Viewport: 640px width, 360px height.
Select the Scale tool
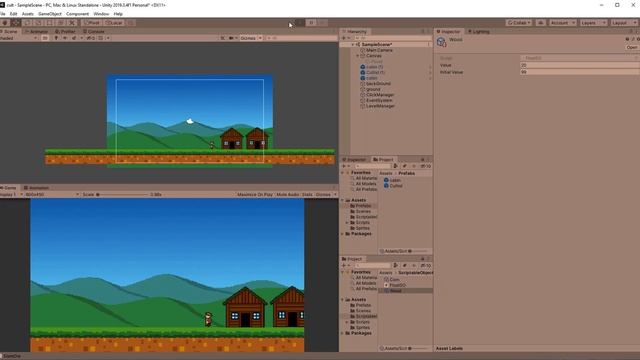(38, 23)
